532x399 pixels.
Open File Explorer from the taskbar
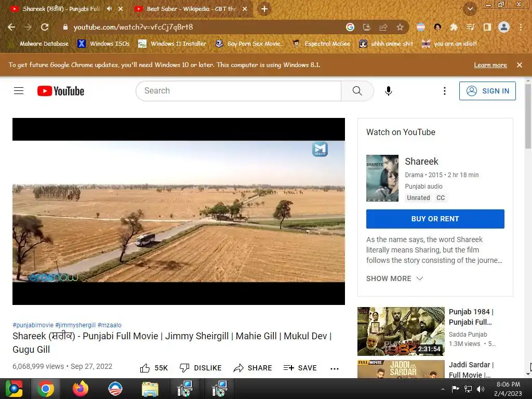150,389
